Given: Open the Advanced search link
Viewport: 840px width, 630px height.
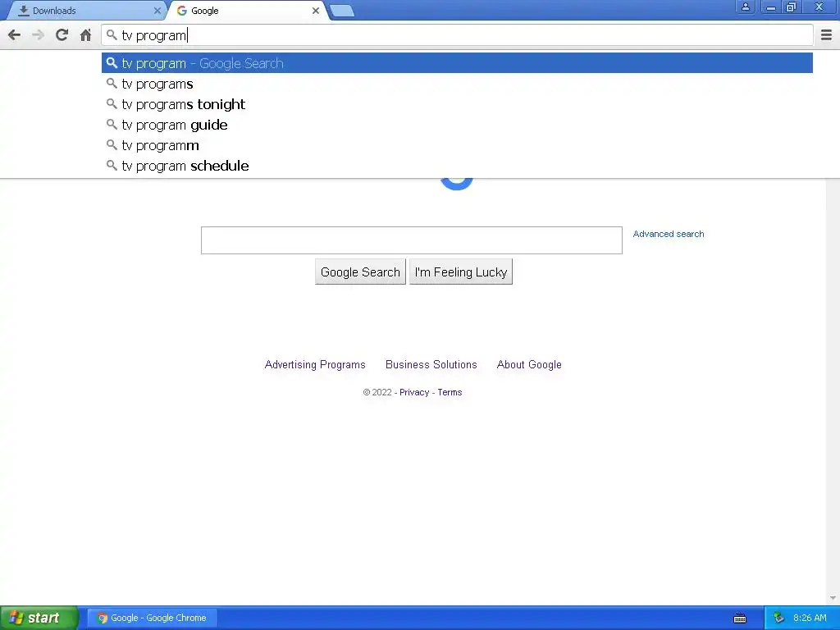Looking at the screenshot, I should 668,234.
